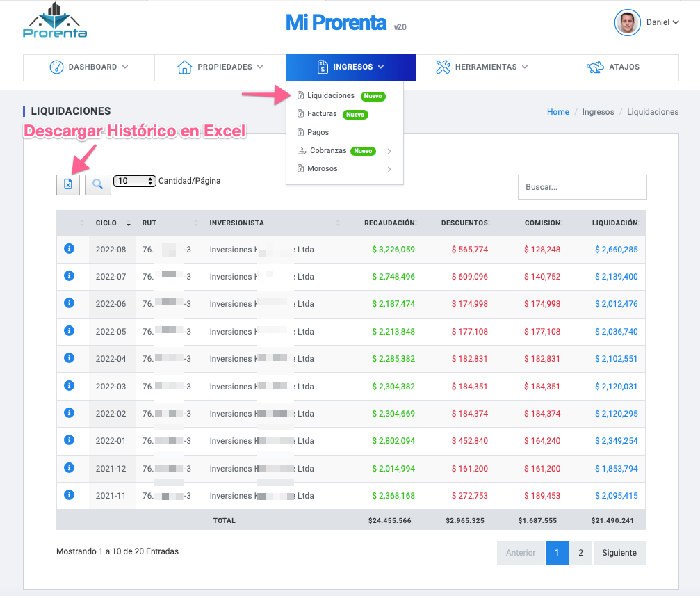Select Pagos from Ingresos menu
Image resolution: width=700 pixels, height=596 pixels.
pos(318,132)
